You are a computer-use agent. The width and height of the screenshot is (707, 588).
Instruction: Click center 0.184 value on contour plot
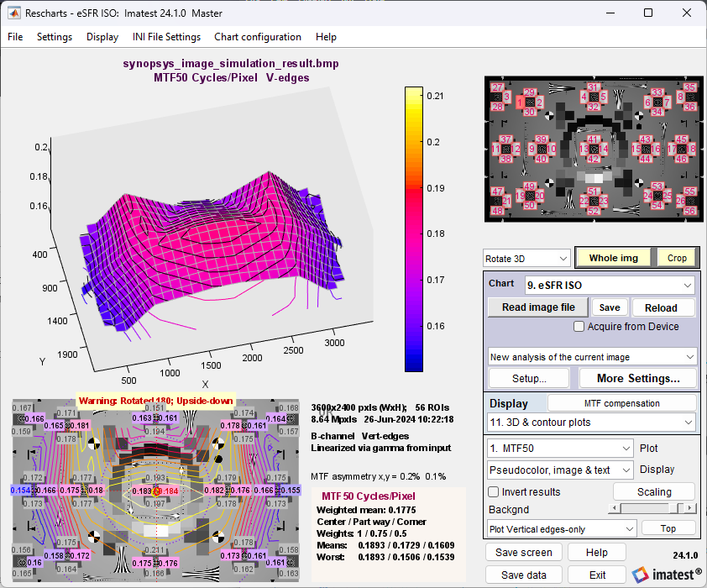click(170, 491)
